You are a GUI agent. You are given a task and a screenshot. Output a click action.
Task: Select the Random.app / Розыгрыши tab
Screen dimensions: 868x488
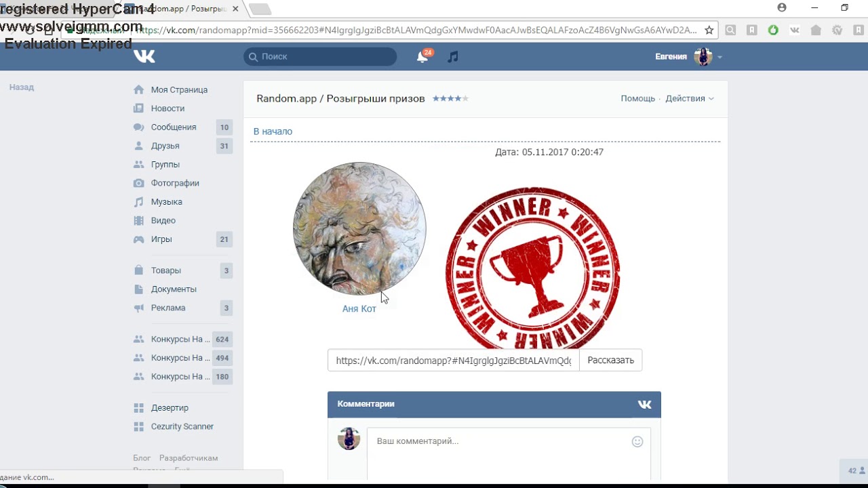[183, 9]
